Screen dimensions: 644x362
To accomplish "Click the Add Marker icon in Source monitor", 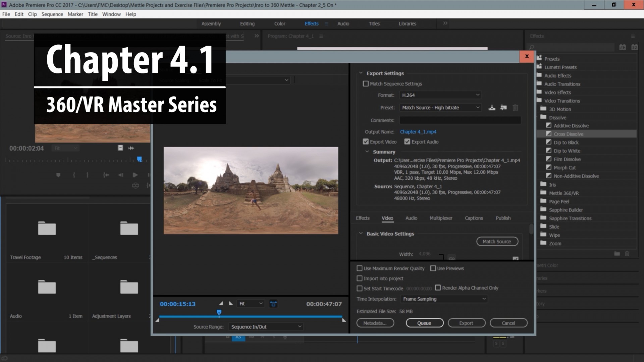I will pyautogui.click(x=58, y=175).
